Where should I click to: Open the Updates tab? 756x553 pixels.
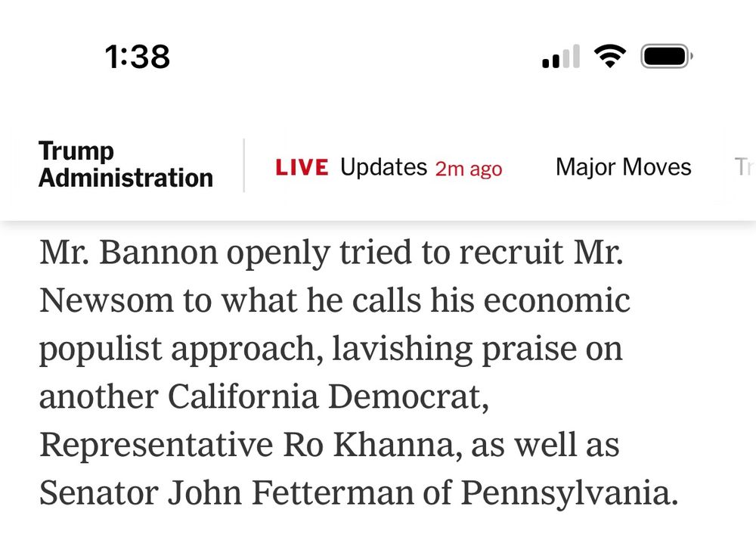383,166
